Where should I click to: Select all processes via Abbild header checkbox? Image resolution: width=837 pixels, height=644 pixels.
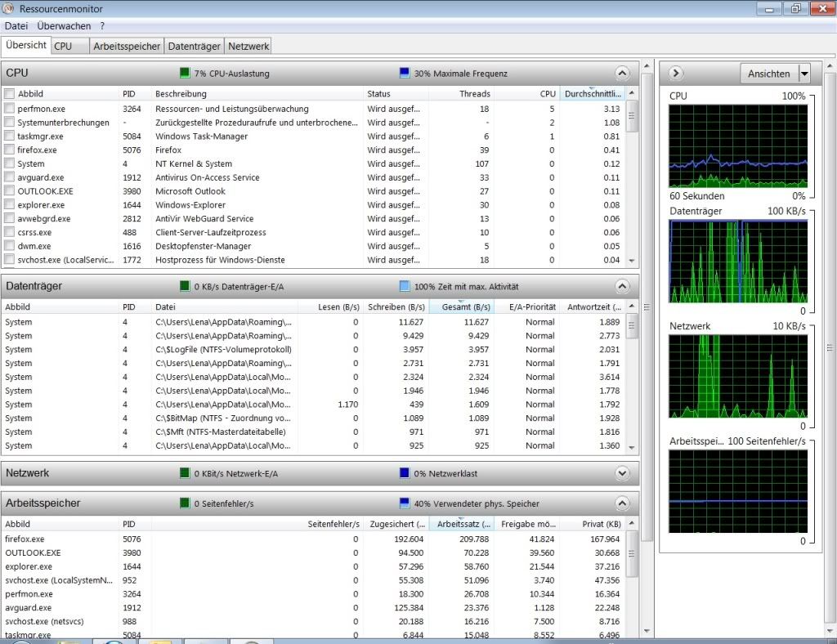click(x=10, y=94)
